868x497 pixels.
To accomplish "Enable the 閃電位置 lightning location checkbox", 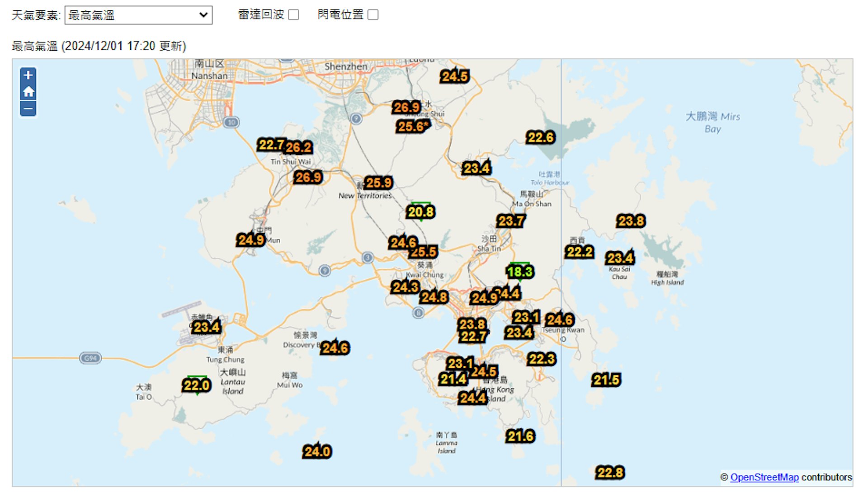I will tap(372, 15).
